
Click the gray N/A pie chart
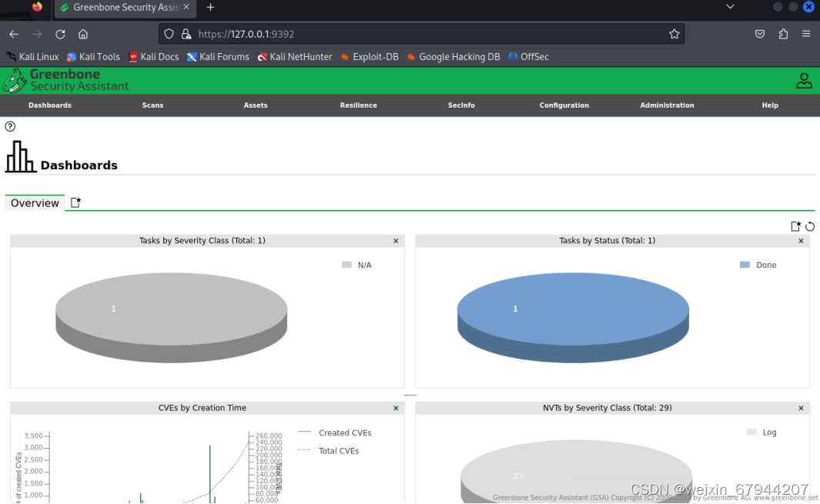point(171,317)
